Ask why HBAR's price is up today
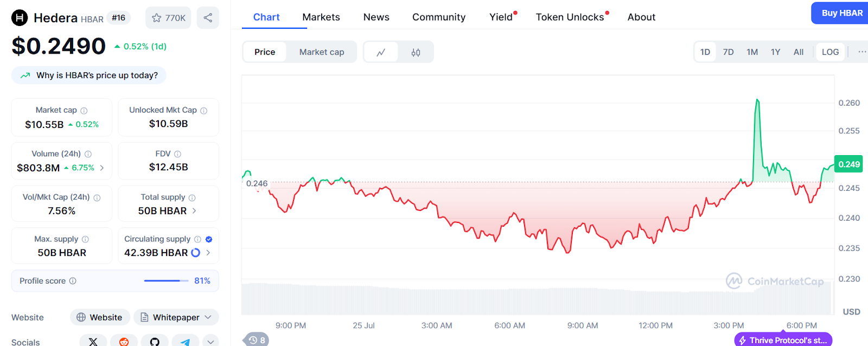The height and width of the screenshot is (346, 868). click(x=89, y=75)
